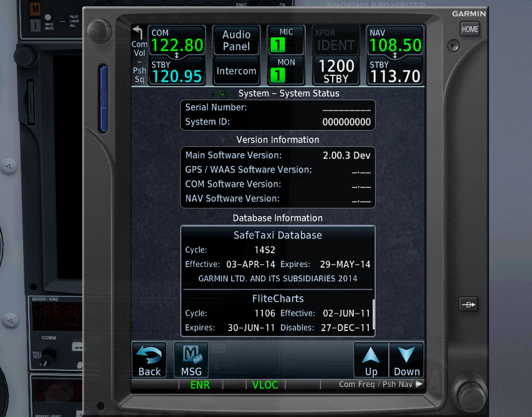Tap standby NAV frequency 113.70
The height and width of the screenshot is (417, 532).
click(396, 71)
